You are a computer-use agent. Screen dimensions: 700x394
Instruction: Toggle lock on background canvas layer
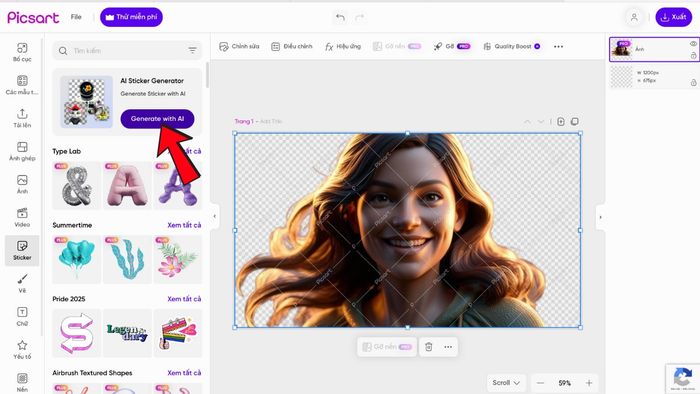pos(693,82)
